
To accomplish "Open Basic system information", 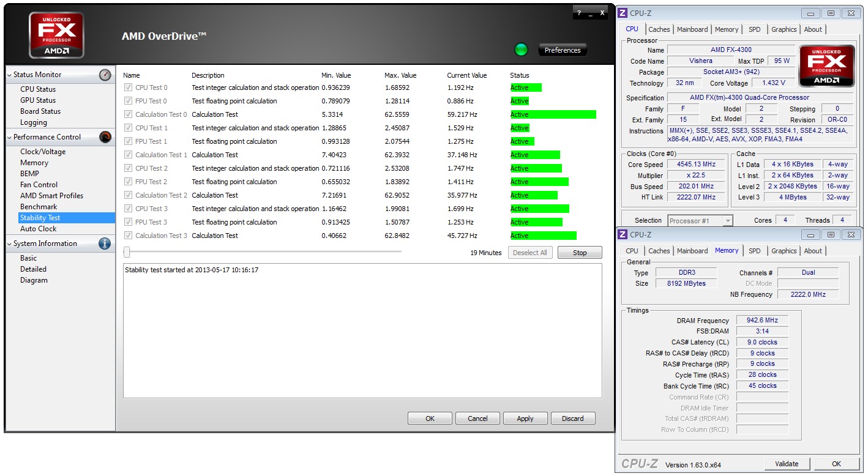I will (29, 258).
